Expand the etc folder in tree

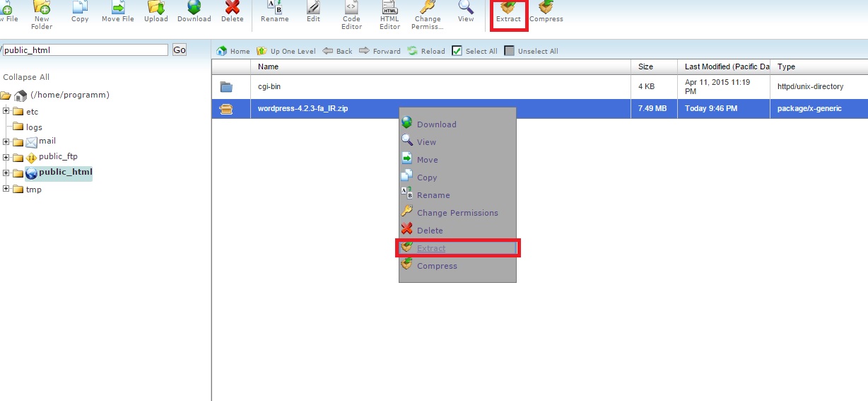[6, 111]
